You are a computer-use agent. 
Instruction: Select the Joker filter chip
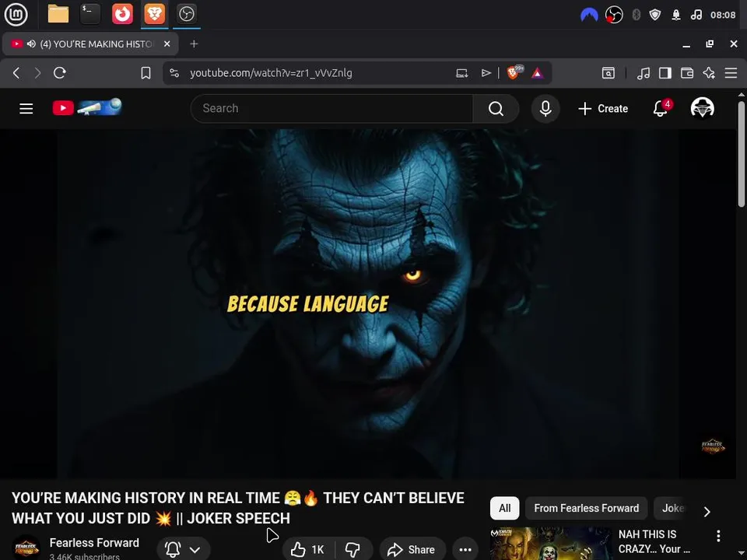click(672, 508)
